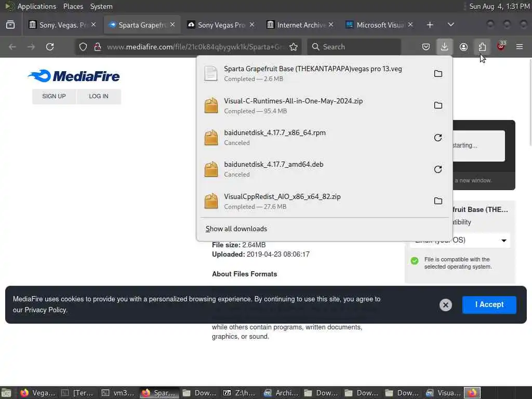Open containing folder for Sparta Grapefruit Base .veg
This screenshot has height=399, width=532.
click(x=438, y=74)
